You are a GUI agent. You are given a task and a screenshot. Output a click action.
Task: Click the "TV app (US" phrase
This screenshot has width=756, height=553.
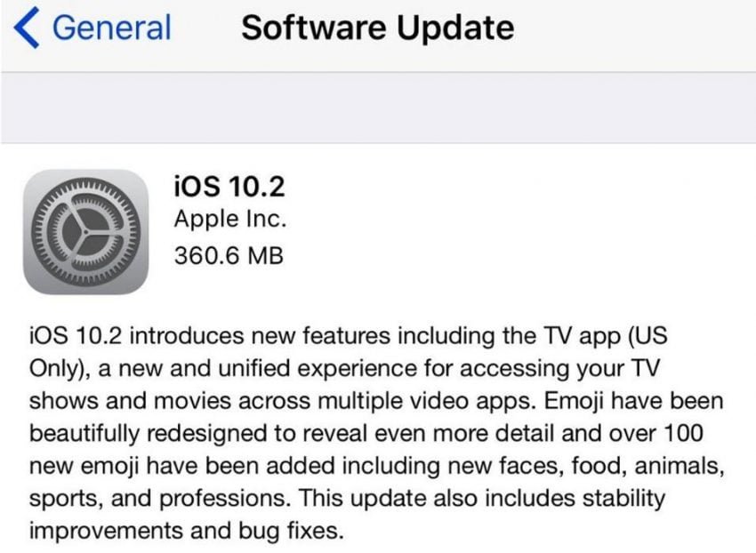606,337
